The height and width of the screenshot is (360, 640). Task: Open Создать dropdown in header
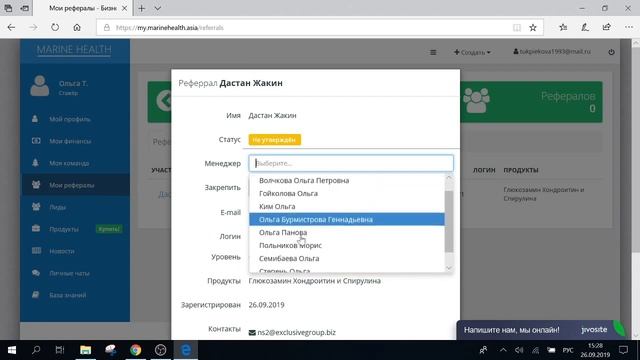472,52
